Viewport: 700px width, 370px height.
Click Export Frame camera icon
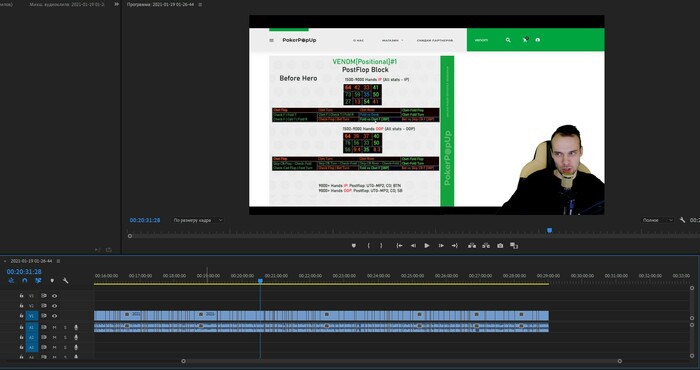500,245
